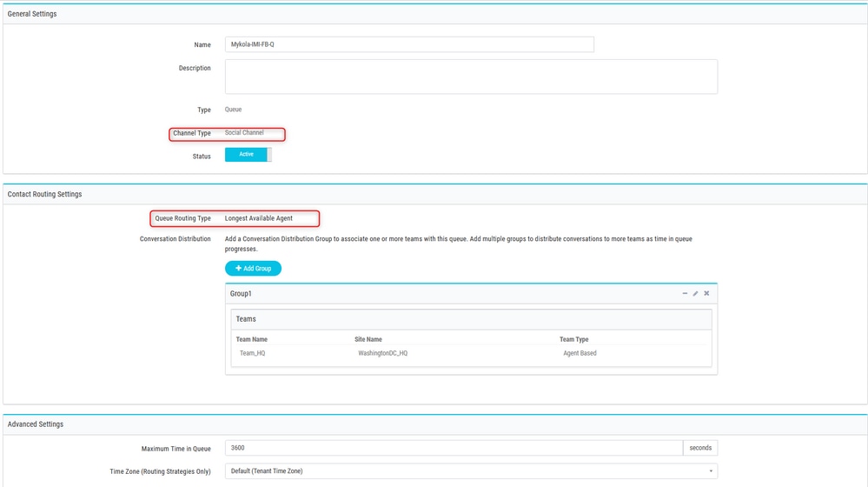
Task: Click the Group1 panel title
Action: [x=241, y=294]
